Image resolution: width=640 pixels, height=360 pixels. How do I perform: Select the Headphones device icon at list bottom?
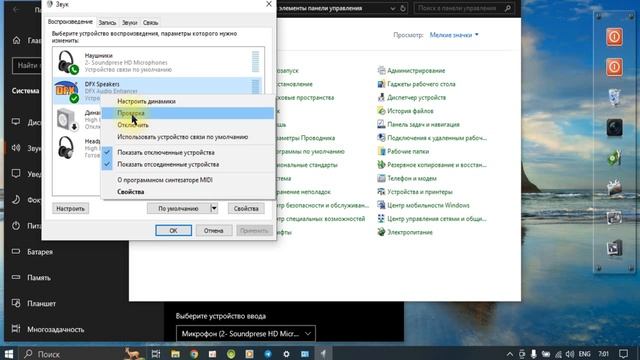(66, 147)
